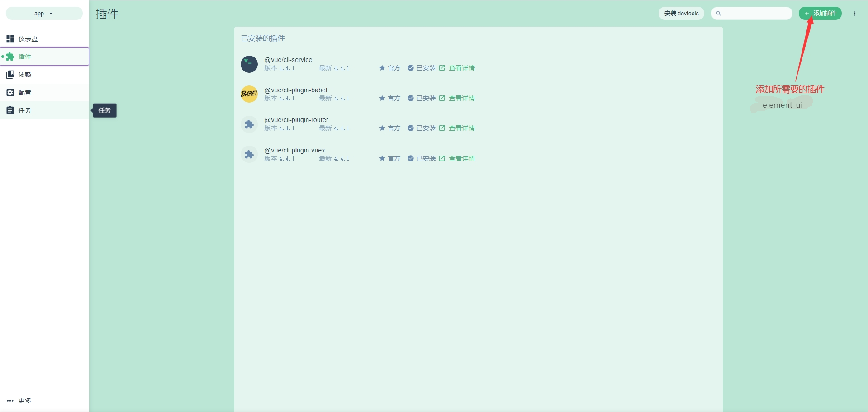This screenshot has width=868, height=412.
Task: Click the installed checkmark icon for cli-plugin-babel
Action: pyautogui.click(x=411, y=98)
